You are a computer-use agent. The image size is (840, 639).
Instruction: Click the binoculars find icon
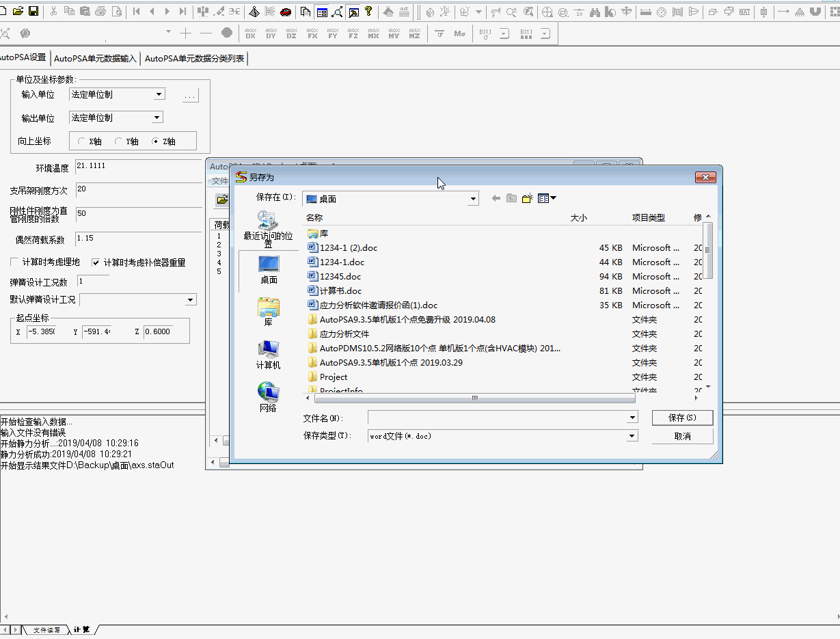point(595,12)
